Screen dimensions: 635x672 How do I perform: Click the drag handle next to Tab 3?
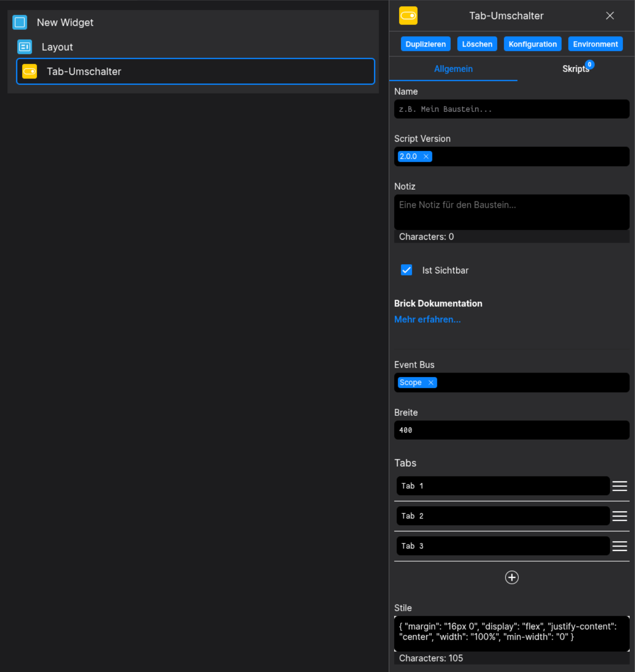tap(619, 546)
